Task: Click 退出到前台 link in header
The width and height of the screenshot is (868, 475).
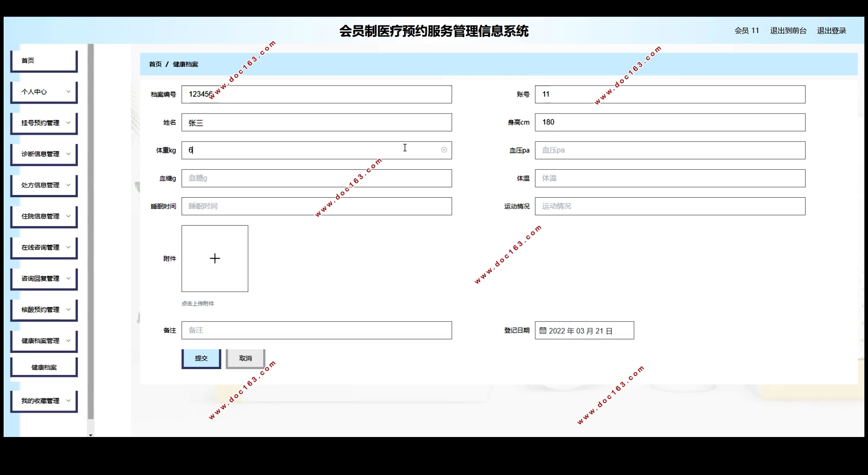Action: 788,30
